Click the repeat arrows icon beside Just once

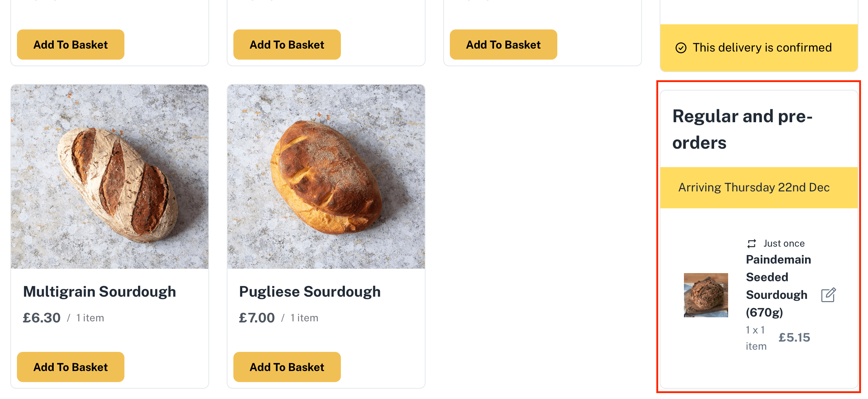pos(751,243)
